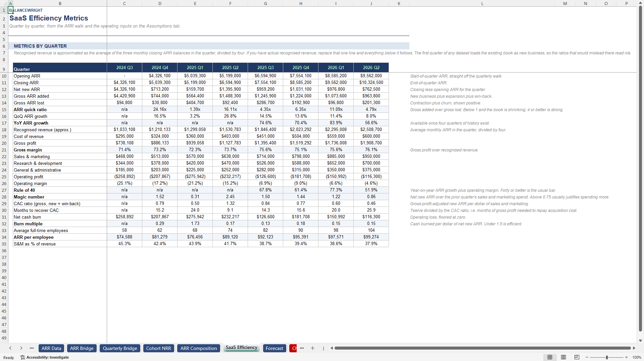Click the vertical scroll up arrow

640,3
